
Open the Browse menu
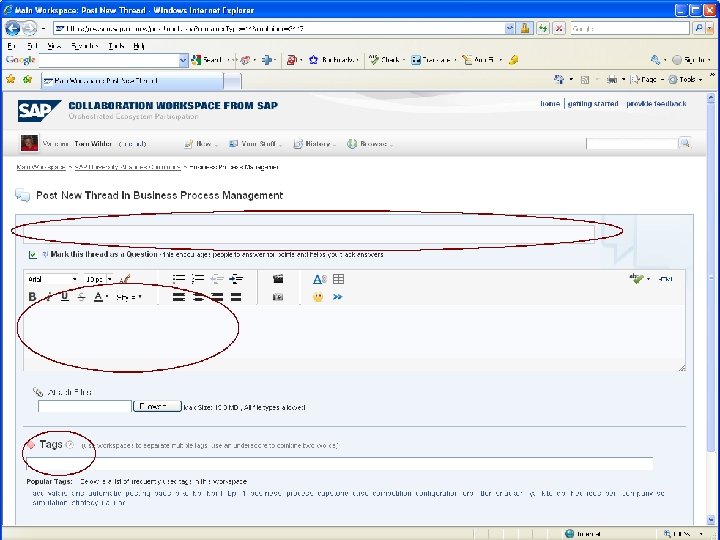pos(370,144)
